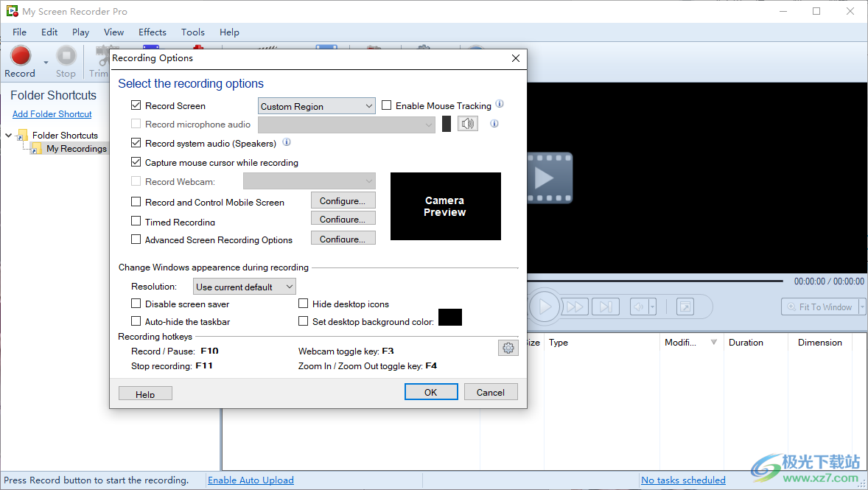Image resolution: width=868 pixels, height=490 pixels.
Task: Open hotkey settings via the gear icon
Action: coord(508,347)
